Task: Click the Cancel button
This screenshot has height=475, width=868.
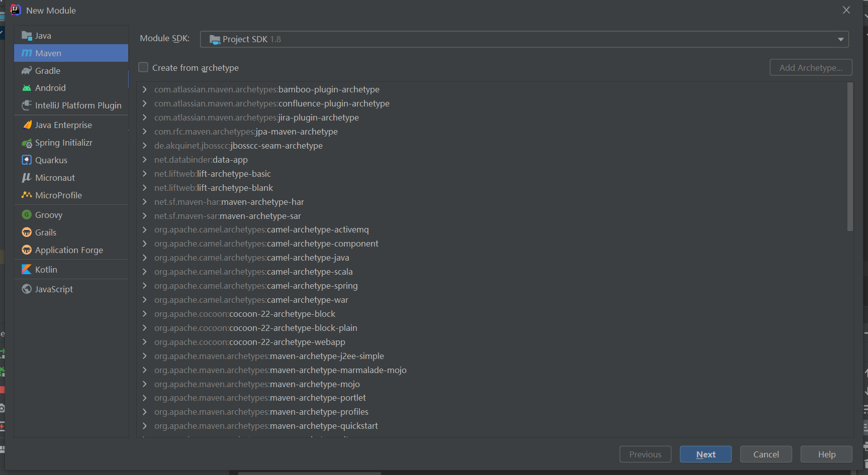Action: 766,454
